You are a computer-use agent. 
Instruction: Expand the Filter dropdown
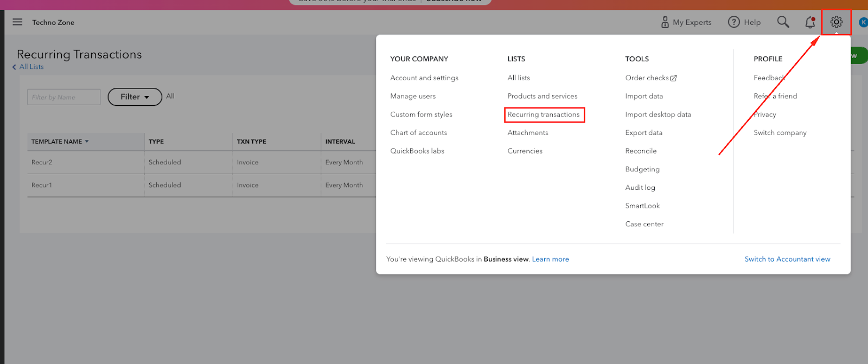135,97
